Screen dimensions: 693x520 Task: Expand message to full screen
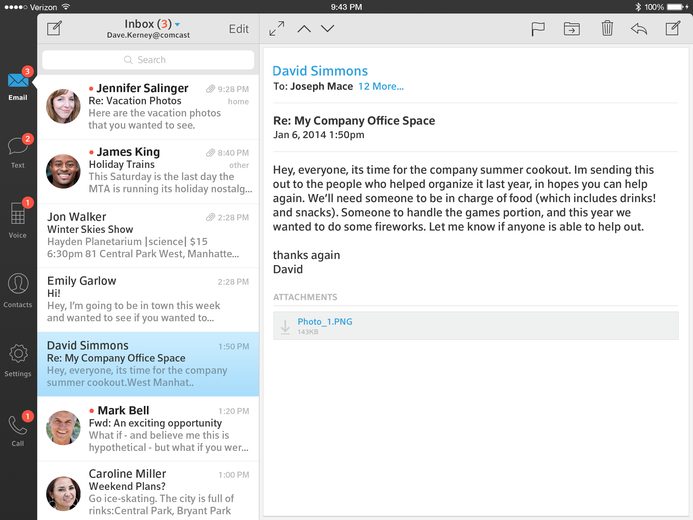[x=277, y=29]
